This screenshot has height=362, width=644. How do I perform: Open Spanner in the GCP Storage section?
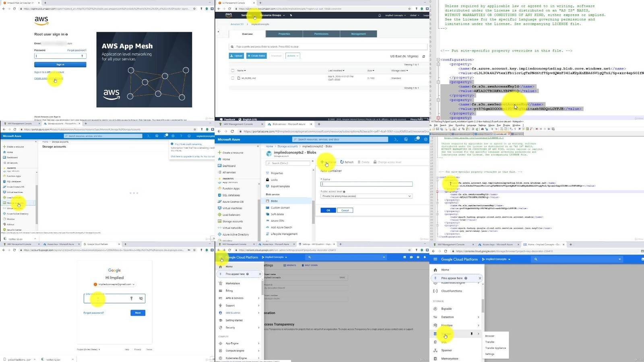(x=442, y=350)
